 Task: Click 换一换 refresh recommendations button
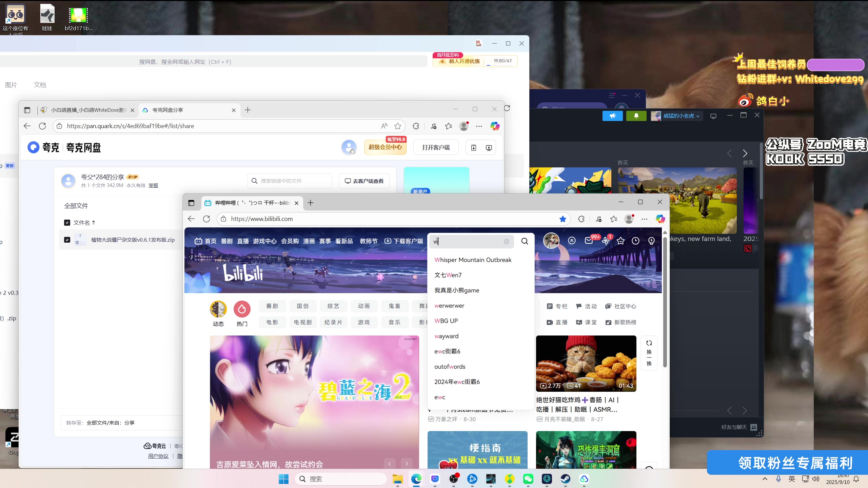(649, 353)
